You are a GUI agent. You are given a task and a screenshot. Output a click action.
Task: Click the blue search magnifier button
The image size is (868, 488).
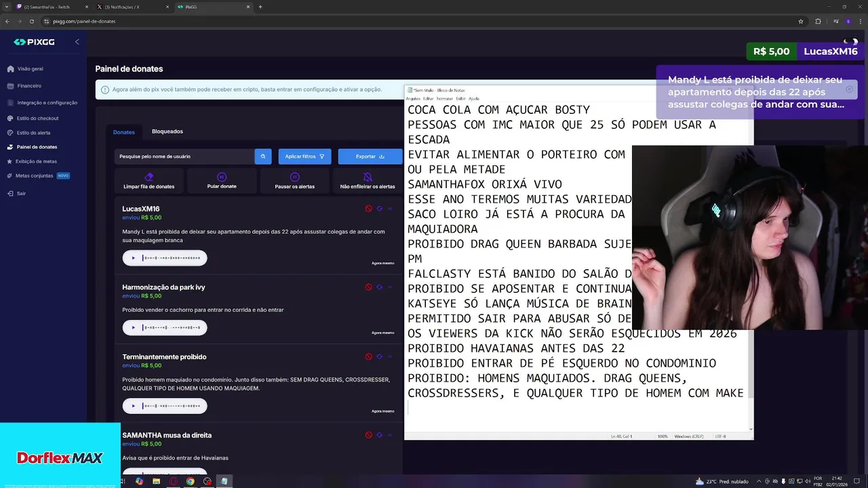click(x=263, y=157)
